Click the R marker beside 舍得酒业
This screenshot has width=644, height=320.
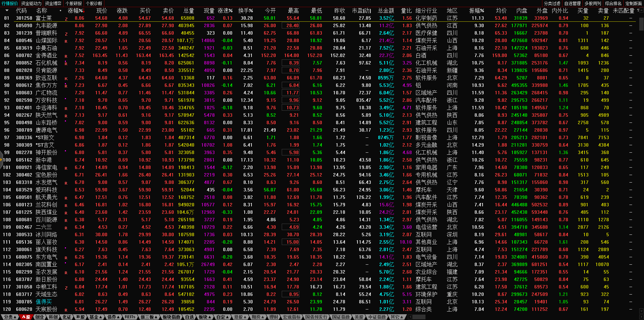[66, 56]
